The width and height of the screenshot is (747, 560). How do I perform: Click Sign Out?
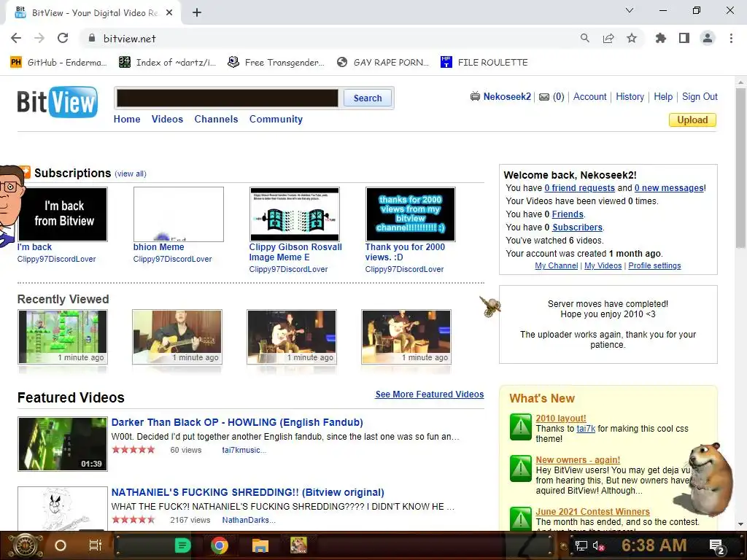click(x=700, y=97)
